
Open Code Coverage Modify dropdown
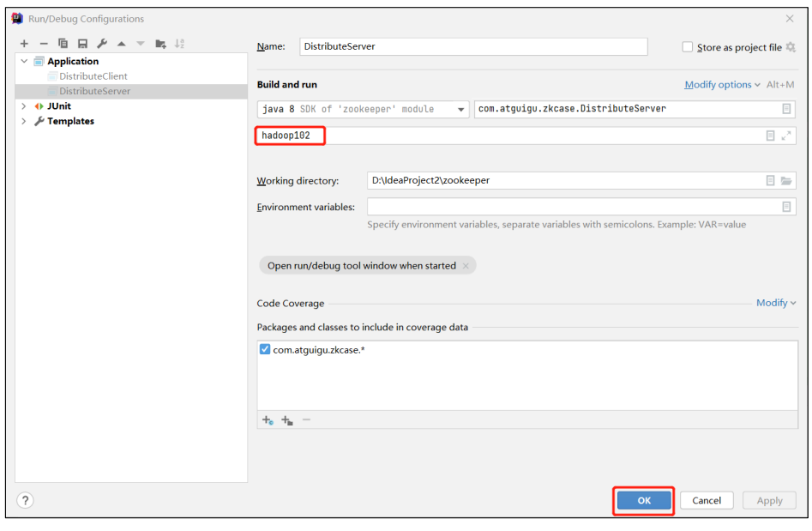pos(776,303)
